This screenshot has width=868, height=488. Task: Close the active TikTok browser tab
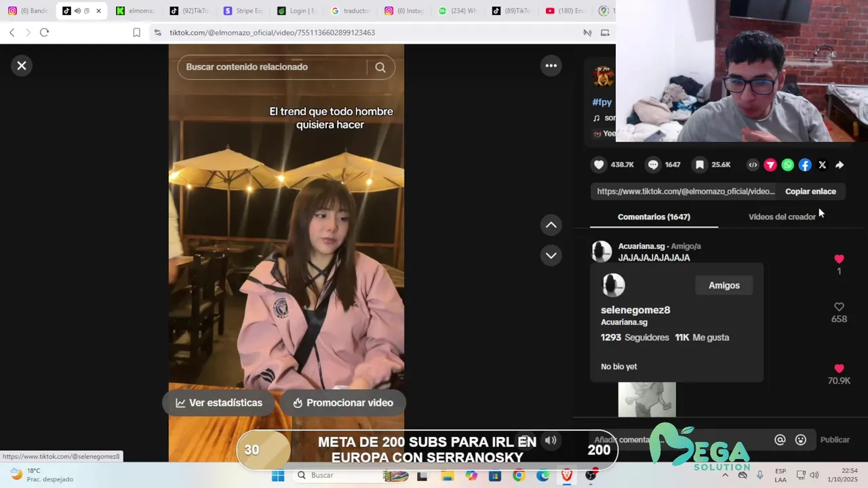pyautogui.click(x=98, y=11)
